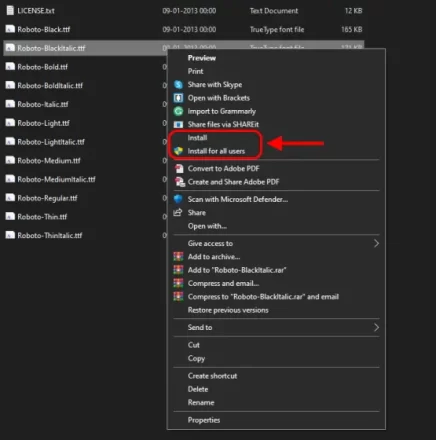Click the Skype icon in context menu
This screenshot has width=436, height=440.
(x=178, y=85)
